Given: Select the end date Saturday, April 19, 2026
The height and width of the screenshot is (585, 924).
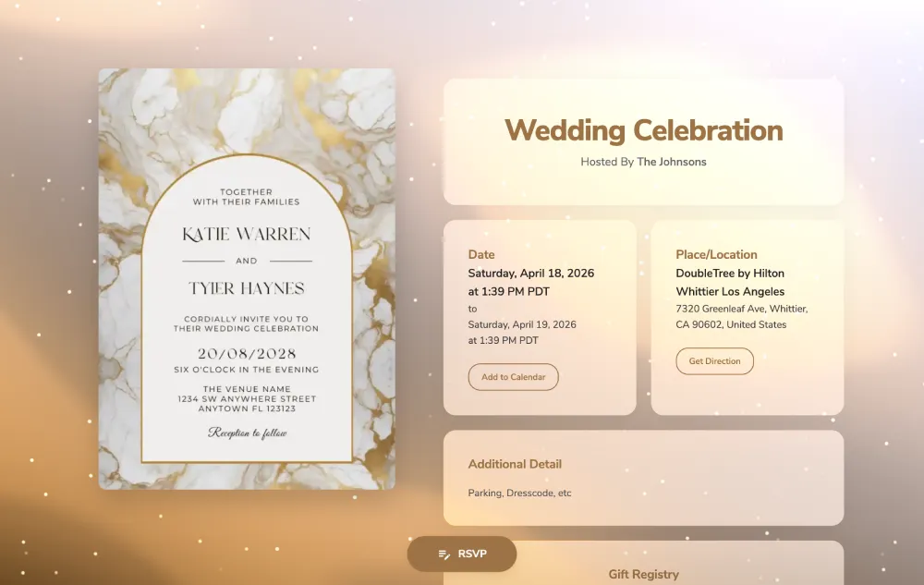Looking at the screenshot, I should click(x=521, y=324).
